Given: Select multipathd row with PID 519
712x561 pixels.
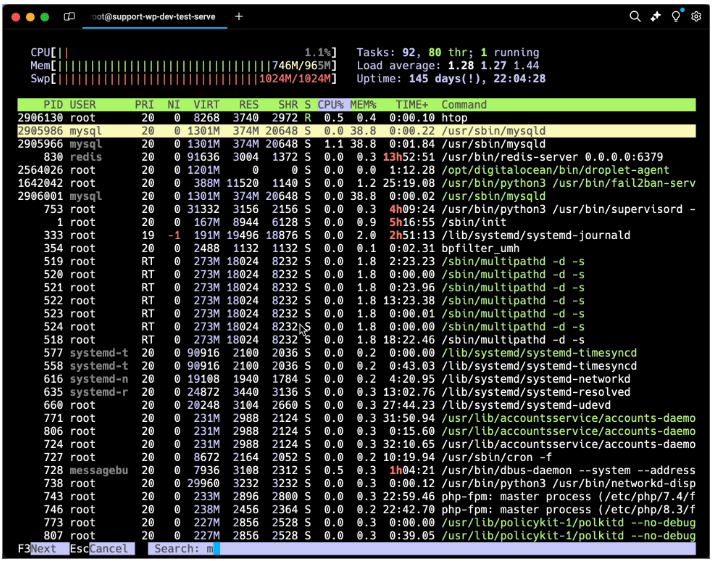Looking at the screenshot, I should point(356,262).
